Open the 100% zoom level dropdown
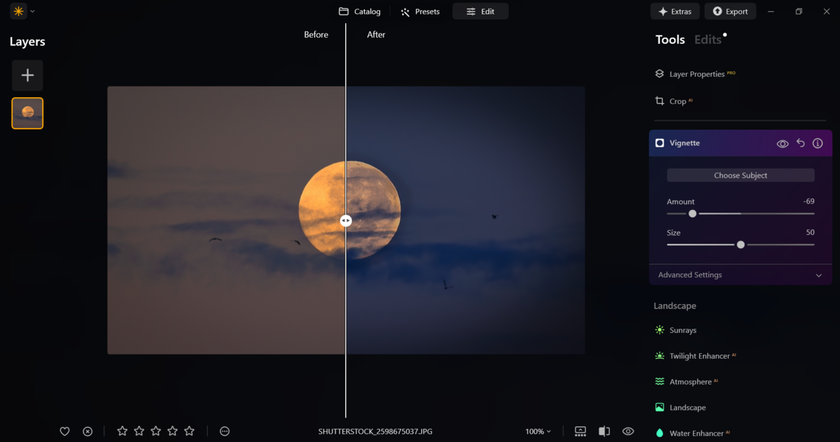840x442 pixels. tap(538, 431)
